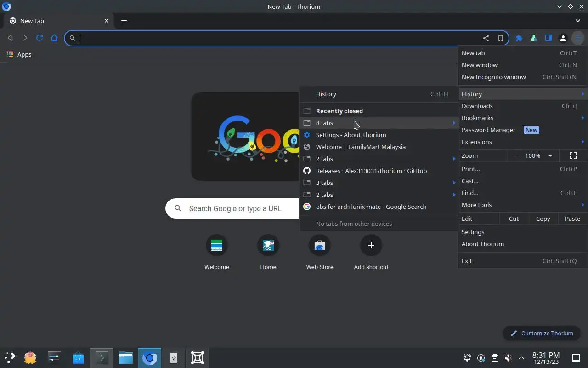Screen dimensions: 588x368
Task: Restore Settings - About Thorium tab
Action: [x=379, y=135]
